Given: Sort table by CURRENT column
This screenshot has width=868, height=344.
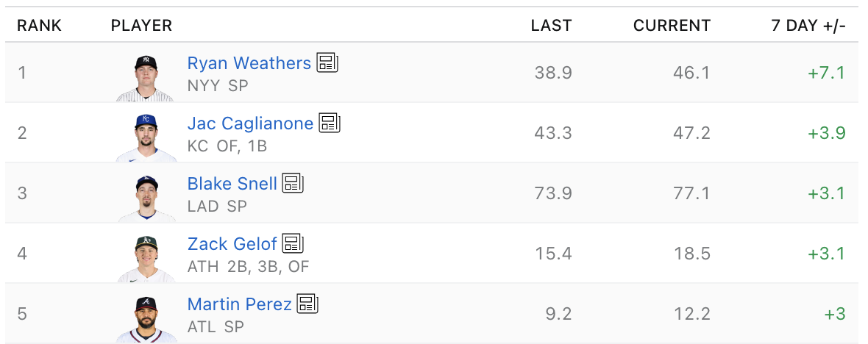Looking at the screenshot, I should tap(672, 26).
